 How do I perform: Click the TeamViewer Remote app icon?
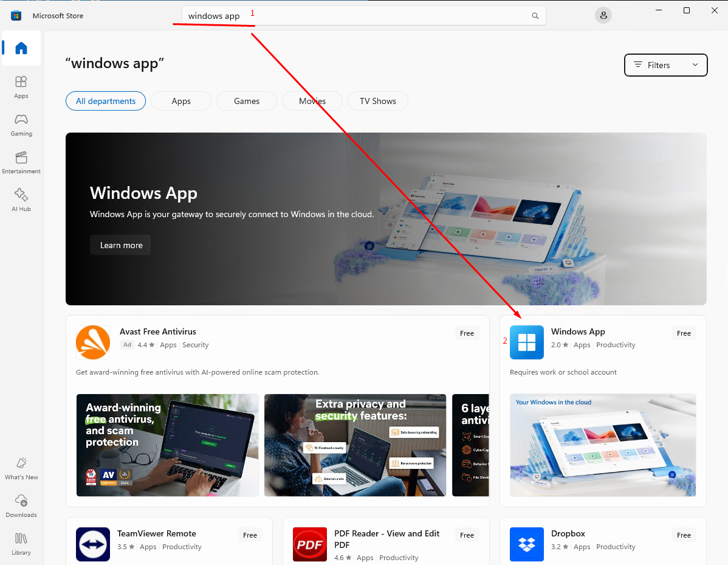pos(93,544)
